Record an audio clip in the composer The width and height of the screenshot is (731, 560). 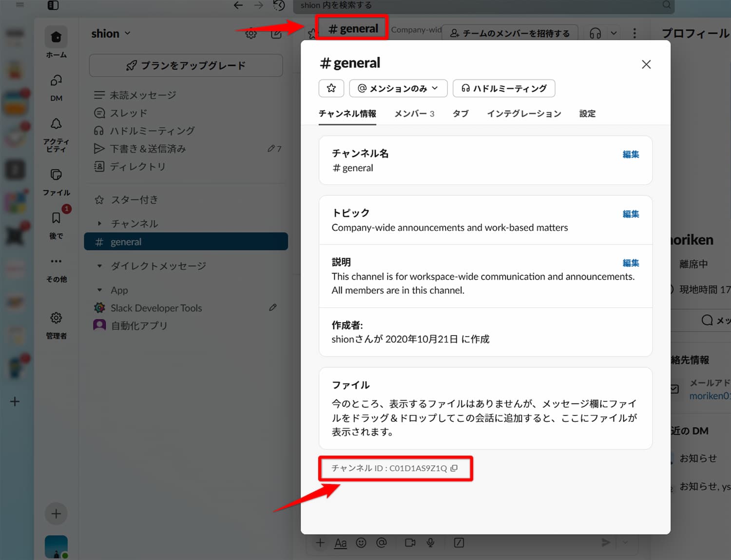click(x=431, y=542)
